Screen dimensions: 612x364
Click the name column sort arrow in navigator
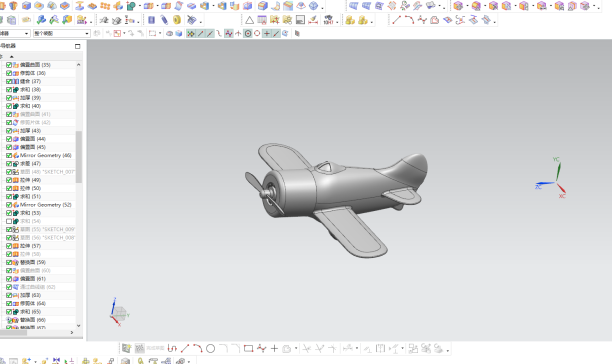coord(12,57)
